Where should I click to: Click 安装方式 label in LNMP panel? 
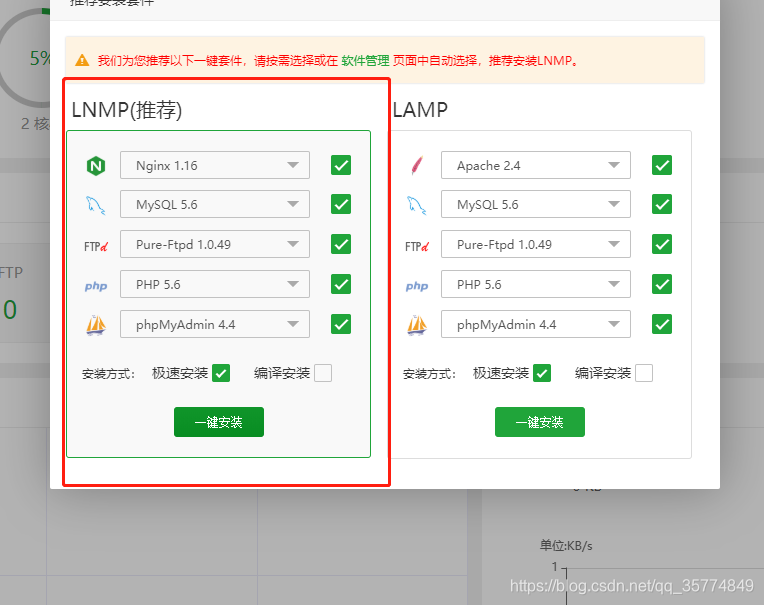108,374
